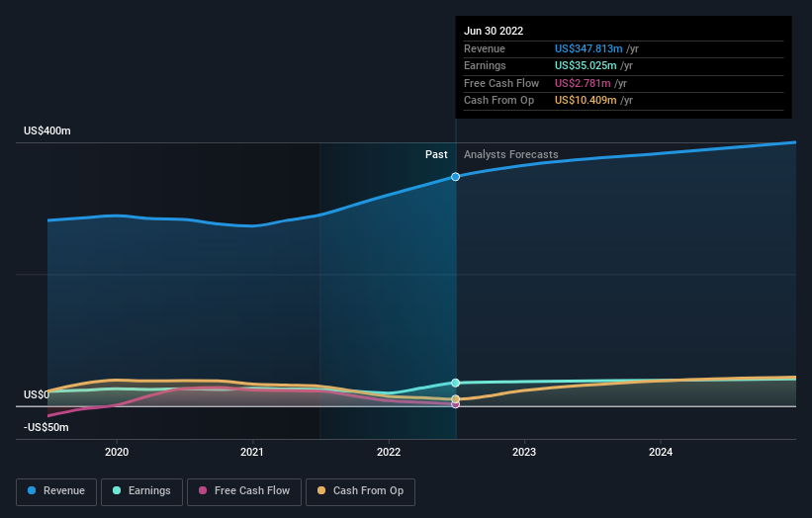Click the 2024 x-axis label
The width and height of the screenshot is (812, 518).
click(x=661, y=452)
